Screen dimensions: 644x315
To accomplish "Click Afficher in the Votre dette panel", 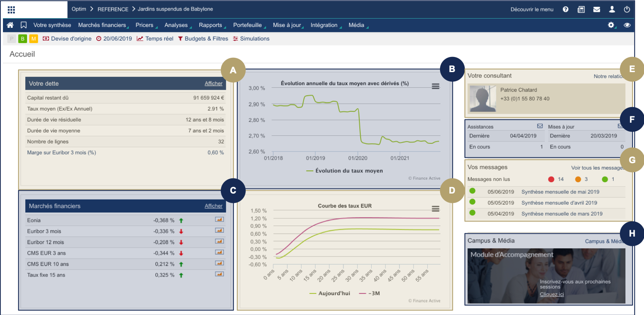I will tap(213, 83).
